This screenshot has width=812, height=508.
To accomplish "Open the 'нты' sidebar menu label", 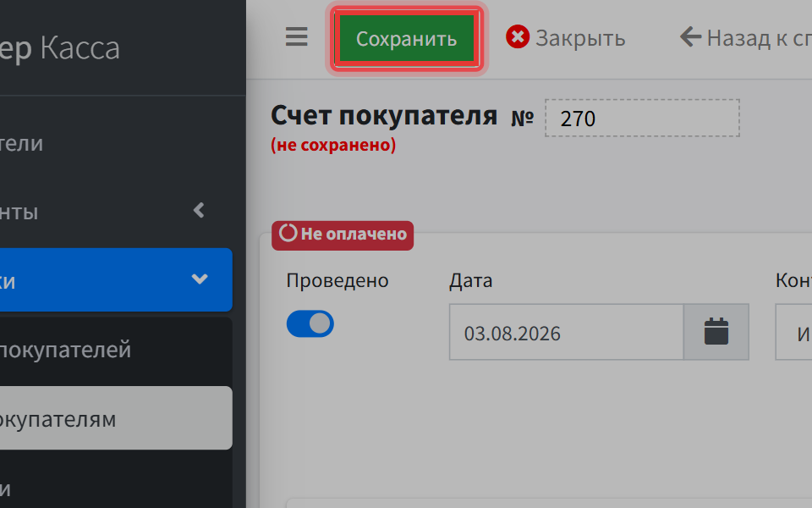I will click(19, 212).
